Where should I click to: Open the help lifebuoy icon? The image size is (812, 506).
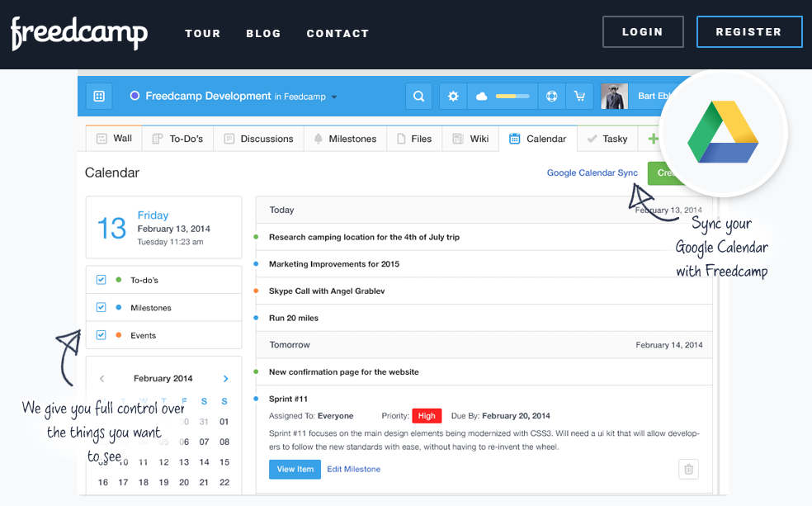tap(551, 97)
